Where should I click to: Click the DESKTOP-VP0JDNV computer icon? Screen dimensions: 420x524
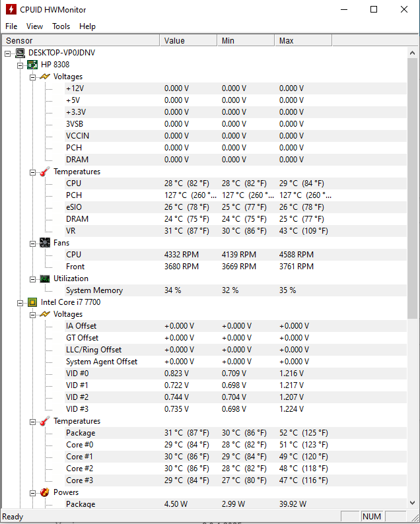[20, 53]
